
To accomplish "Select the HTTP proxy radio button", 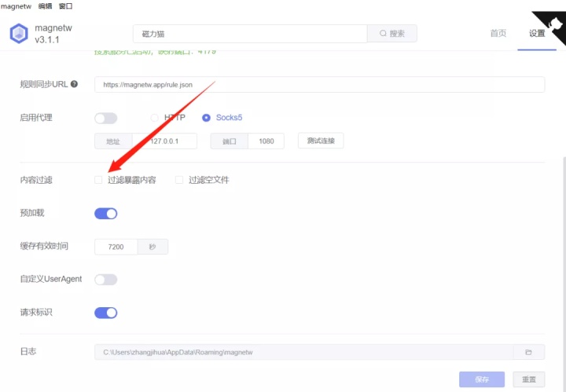I will coord(155,118).
